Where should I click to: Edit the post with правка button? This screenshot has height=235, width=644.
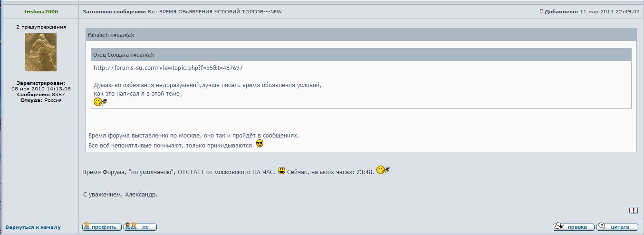(x=573, y=227)
